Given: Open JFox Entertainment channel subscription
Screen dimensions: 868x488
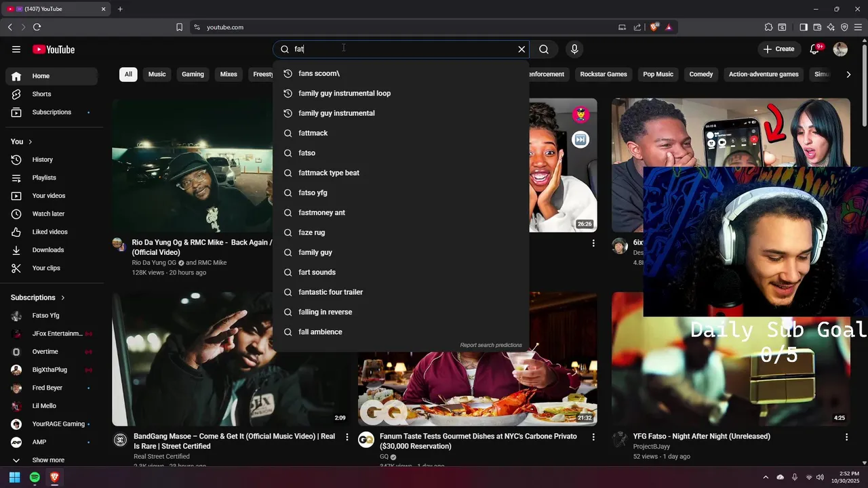Looking at the screenshot, I should [52, 333].
